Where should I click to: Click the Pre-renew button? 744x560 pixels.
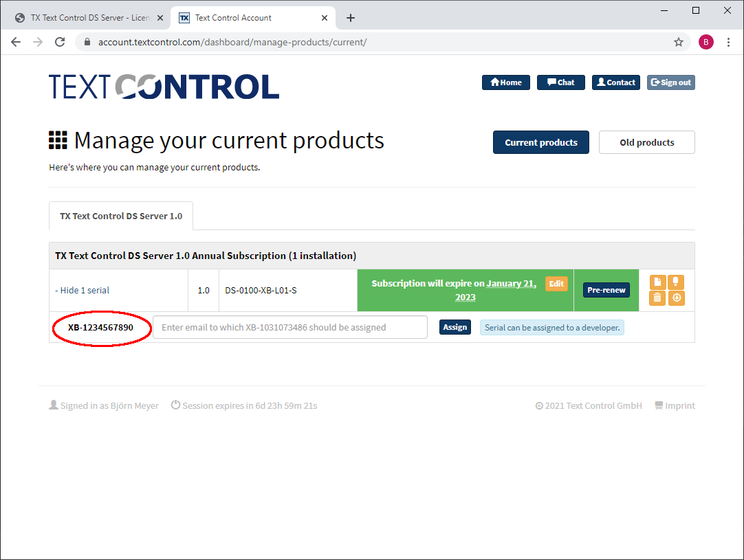606,290
